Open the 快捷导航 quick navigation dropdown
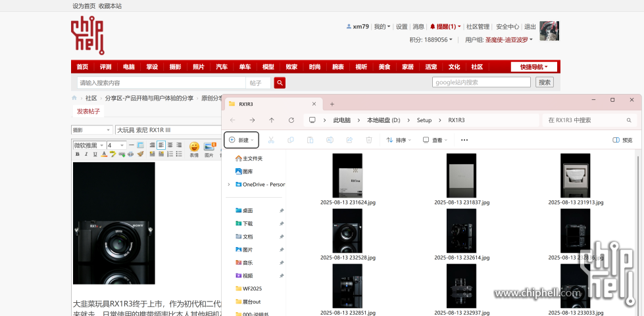This screenshot has height=316, width=644. pyautogui.click(x=534, y=67)
